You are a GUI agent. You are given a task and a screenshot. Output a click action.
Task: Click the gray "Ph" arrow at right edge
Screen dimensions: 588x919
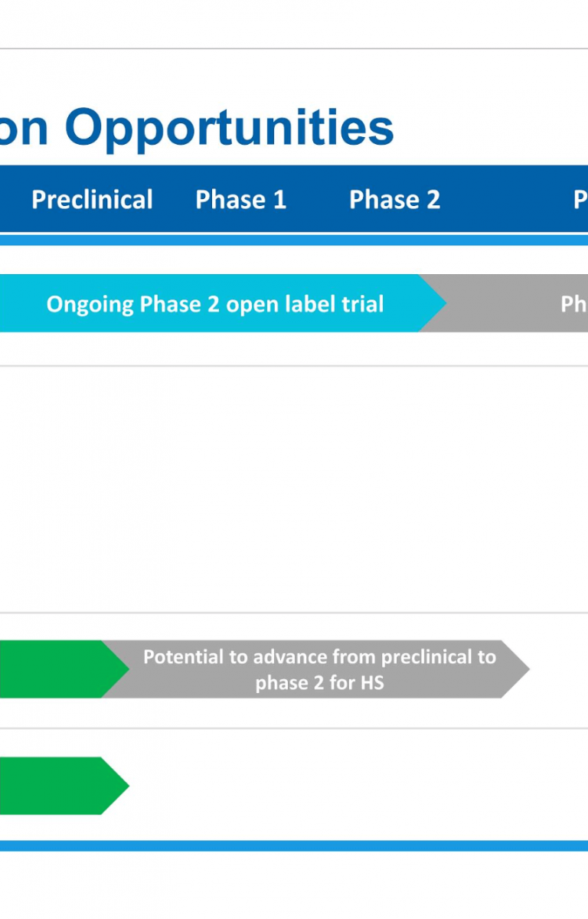pos(536,304)
